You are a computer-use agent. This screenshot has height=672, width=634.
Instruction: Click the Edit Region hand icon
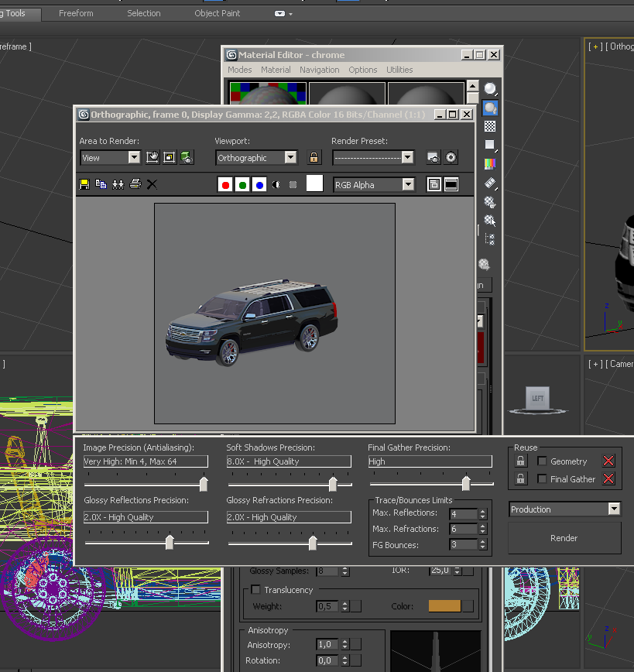pyautogui.click(x=153, y=157)
